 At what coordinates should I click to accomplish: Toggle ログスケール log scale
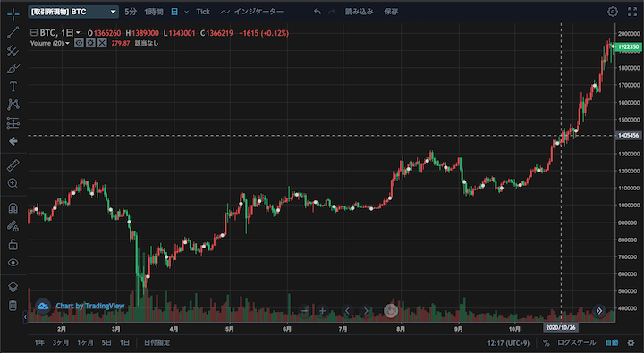pyautogui.click(x=577, y=343)
